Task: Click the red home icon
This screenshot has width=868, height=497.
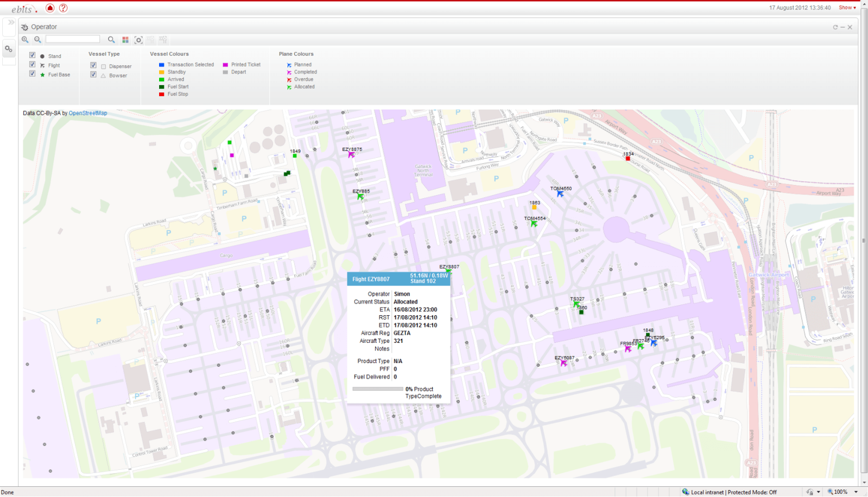Action: (50, 8)
